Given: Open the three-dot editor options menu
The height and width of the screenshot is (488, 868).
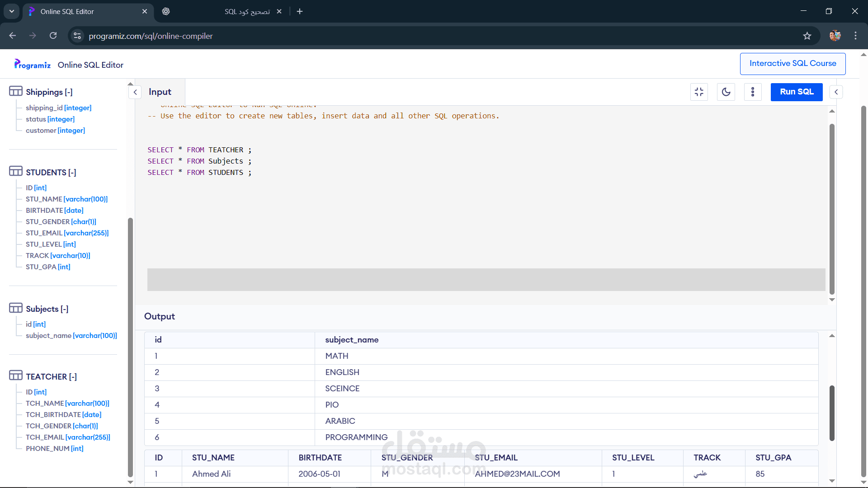Looking at the screenshot, I should (x=753, y=92).
